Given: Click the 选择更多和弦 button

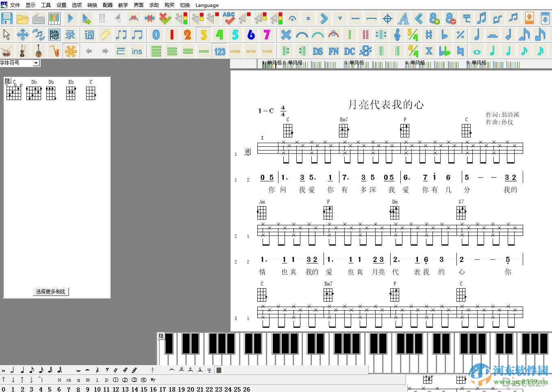Looking at the screenshot, I should tap(50, 292).
